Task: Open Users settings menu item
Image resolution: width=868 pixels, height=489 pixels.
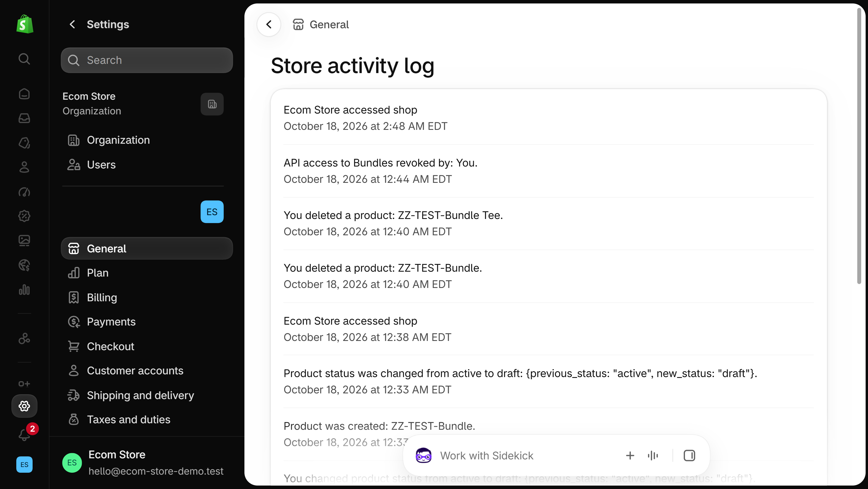Action: (x=147, y=164)
